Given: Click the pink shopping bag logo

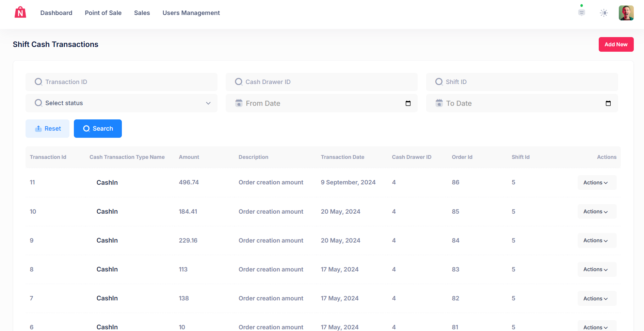Looking at the screenshot, I should click(x=20, y=12).
